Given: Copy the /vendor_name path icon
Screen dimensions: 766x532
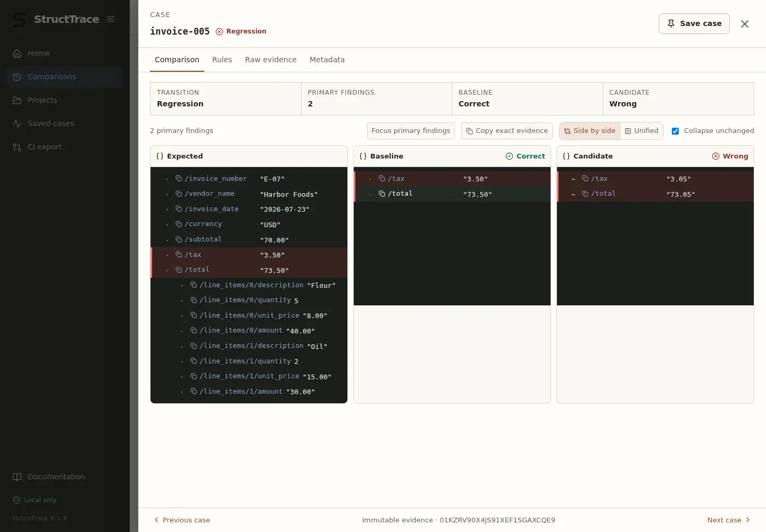Looking at the screenshot, I should point(179,194).
